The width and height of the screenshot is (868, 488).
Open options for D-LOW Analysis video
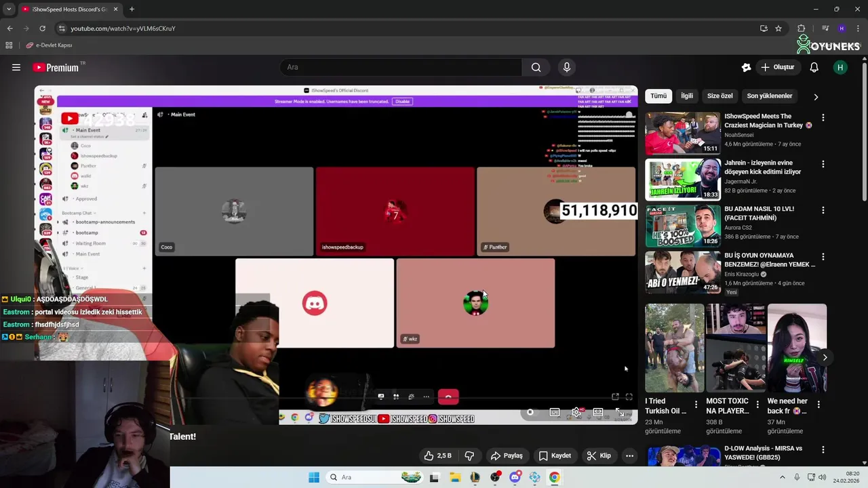pyautogui.click(x=823, y=449)
